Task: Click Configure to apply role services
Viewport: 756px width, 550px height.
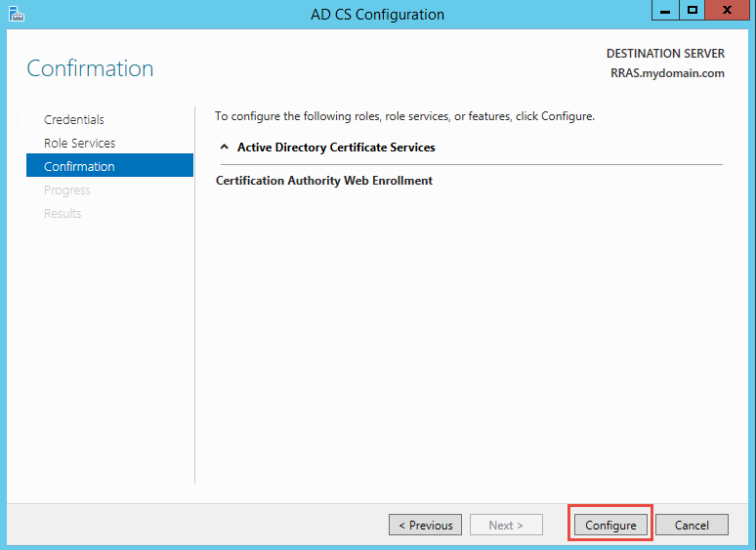Action: (x=610, y=525)
